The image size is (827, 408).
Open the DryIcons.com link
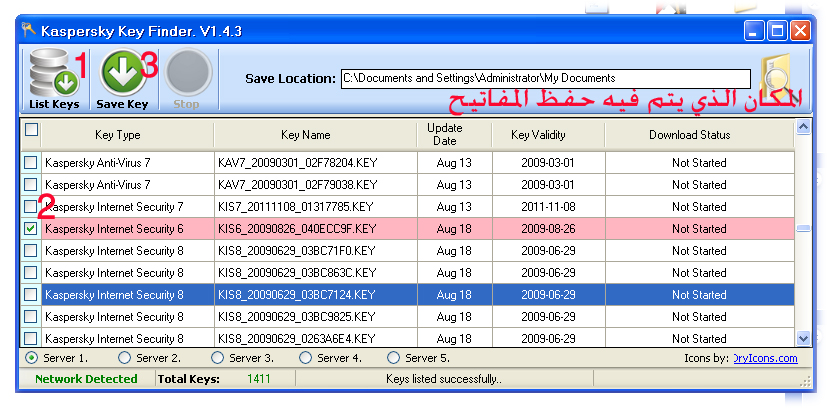coord(765,358)
